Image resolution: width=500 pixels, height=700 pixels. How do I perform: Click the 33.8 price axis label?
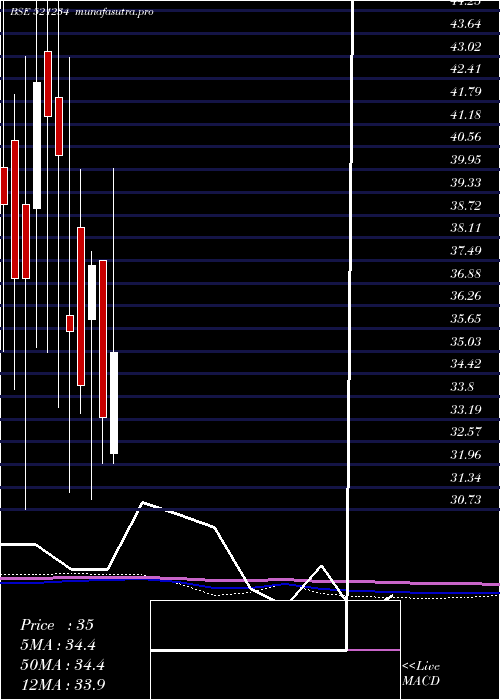pos(462,387)
